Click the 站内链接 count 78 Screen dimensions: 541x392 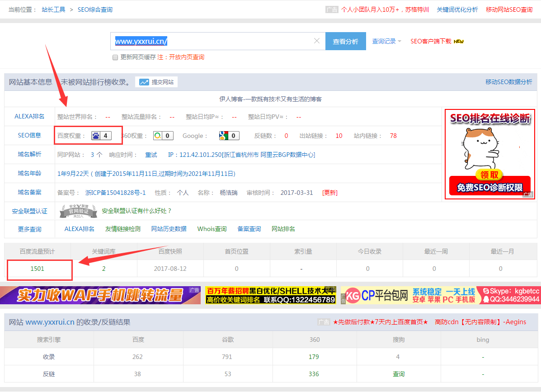393,136
